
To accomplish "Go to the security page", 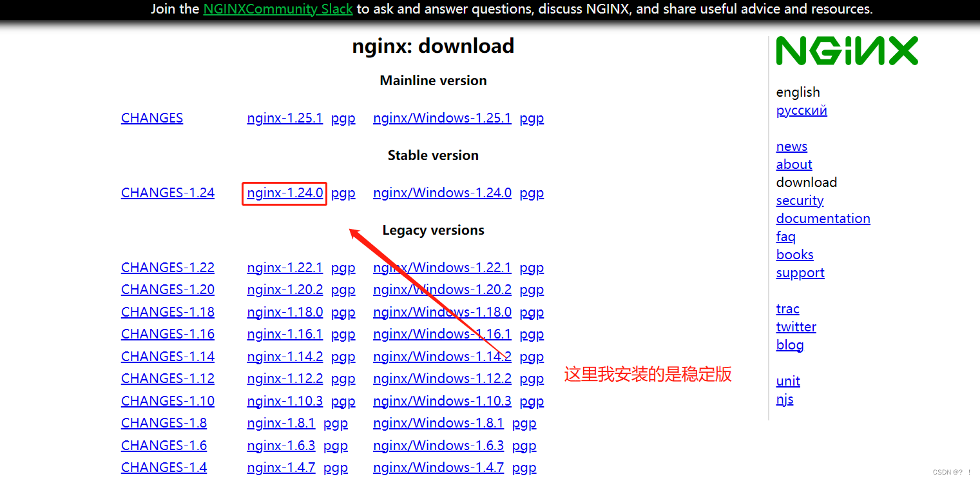I will (x=800, y=201).
